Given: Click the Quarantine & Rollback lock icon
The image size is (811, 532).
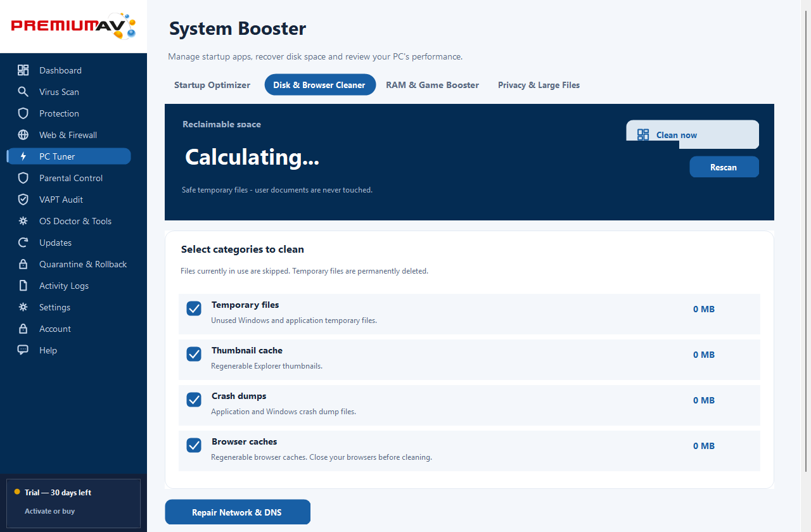Looking at the screenshot, I should 23,264.
